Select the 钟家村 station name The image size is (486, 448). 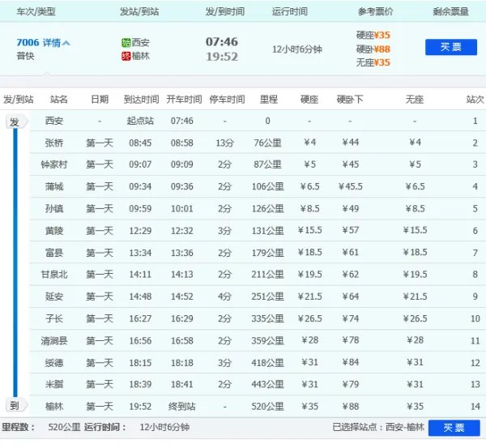tap(54, 164)
